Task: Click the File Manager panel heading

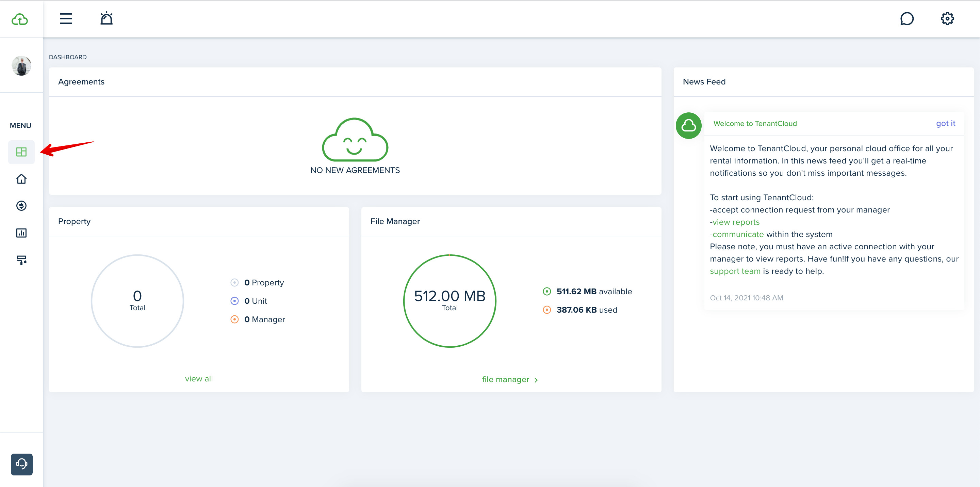Action: tap(395, 221)
